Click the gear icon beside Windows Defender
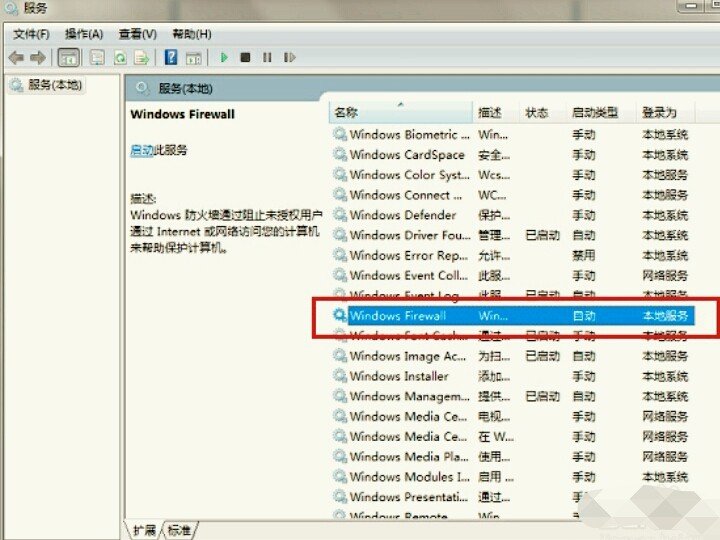Screen dimensions: 720x540 340,215
